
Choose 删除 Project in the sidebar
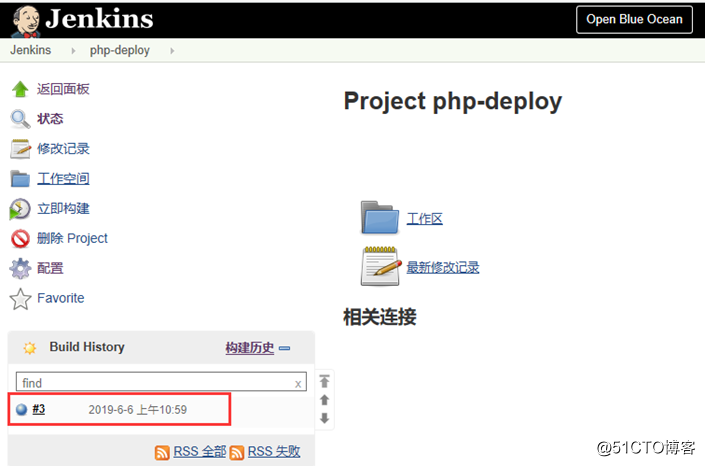tap(72, 238)
